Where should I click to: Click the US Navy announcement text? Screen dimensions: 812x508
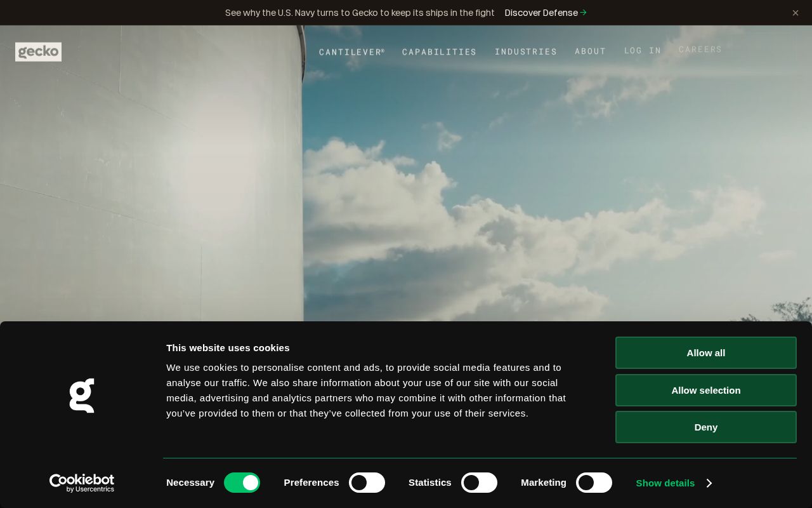(360, 13)
